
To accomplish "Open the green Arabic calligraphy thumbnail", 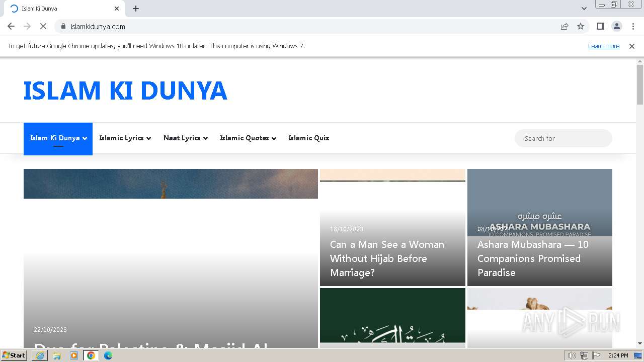I will 392,318.
